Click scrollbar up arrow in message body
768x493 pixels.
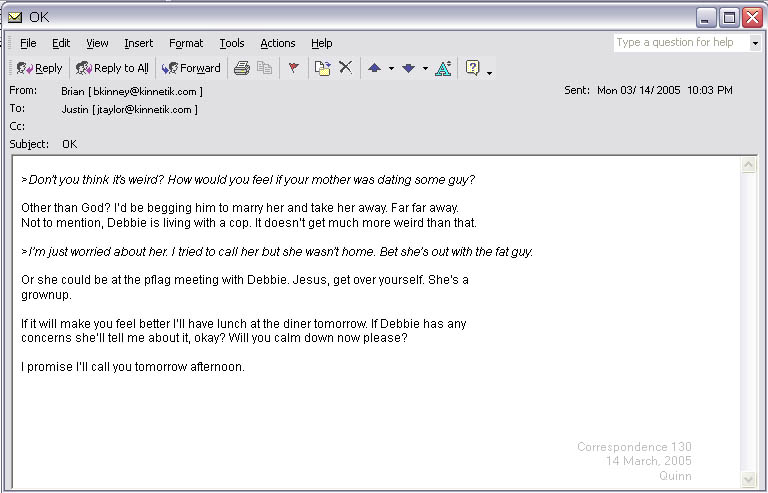748,165
